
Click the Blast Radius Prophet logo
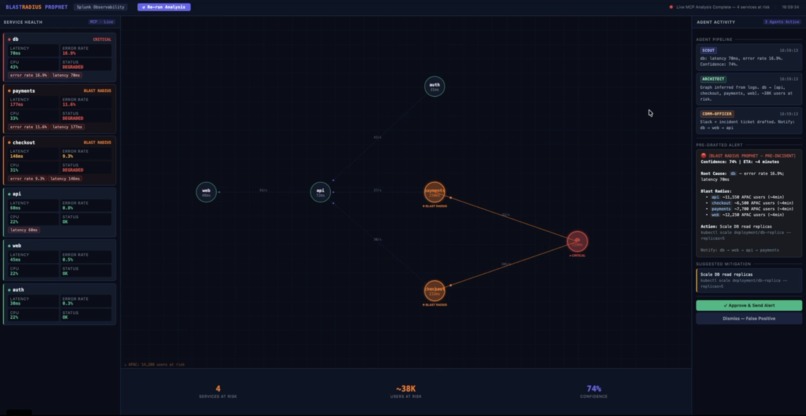35,7
